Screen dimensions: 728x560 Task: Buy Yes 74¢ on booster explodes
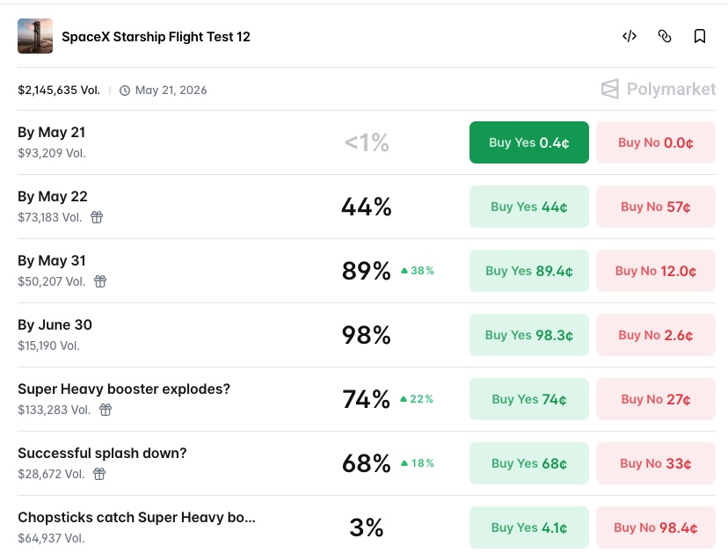528,399
